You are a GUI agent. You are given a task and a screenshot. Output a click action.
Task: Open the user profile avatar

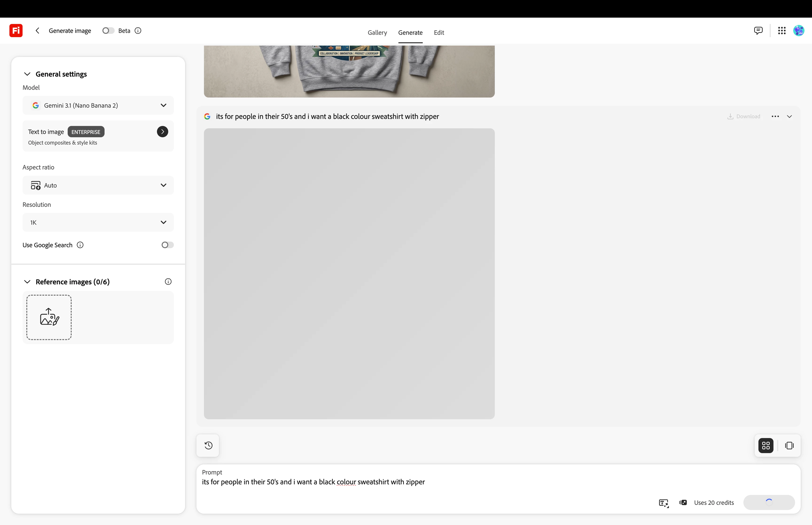coord(799,31)
